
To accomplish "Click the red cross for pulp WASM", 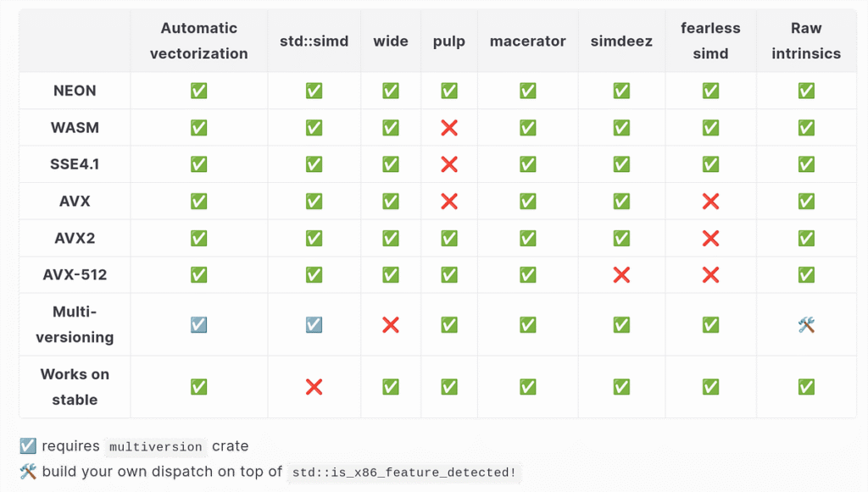I will point(449,128).
